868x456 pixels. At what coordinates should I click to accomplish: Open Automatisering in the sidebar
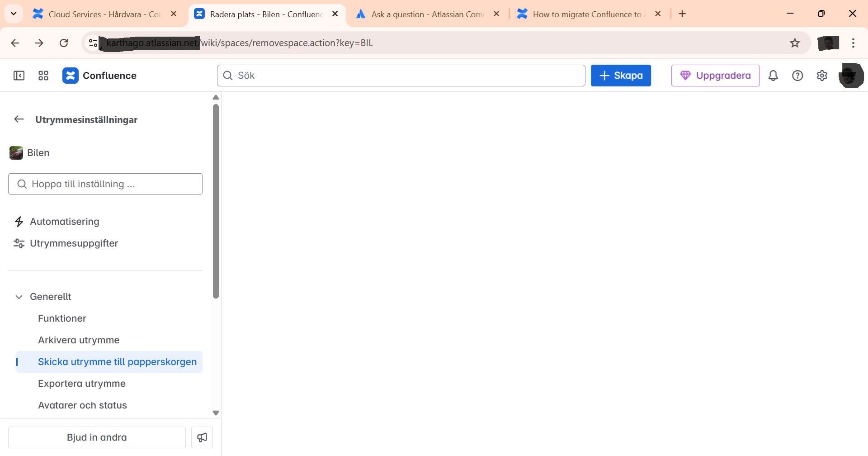tap(105, 222)
